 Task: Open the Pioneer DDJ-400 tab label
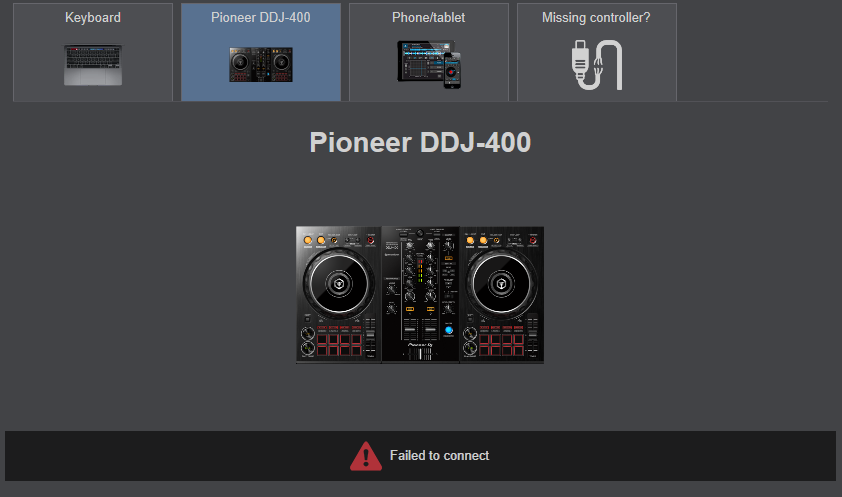pos(260,18)
